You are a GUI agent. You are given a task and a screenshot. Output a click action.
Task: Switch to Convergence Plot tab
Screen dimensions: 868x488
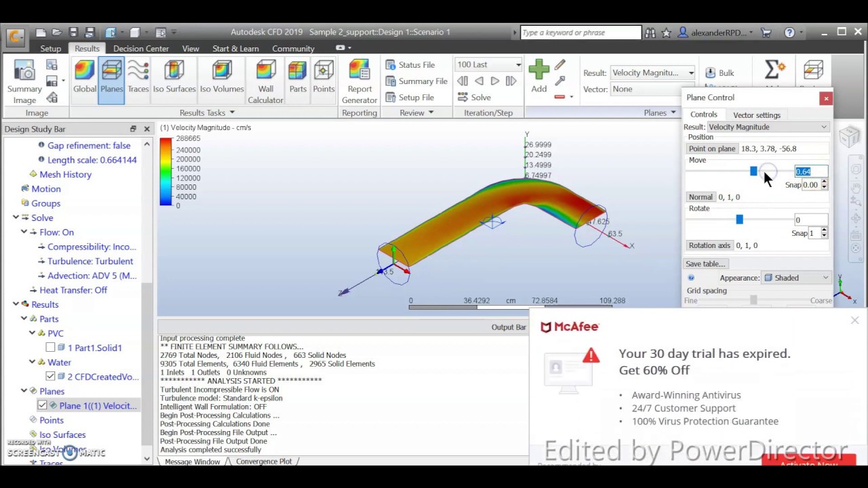click(264, 461)
